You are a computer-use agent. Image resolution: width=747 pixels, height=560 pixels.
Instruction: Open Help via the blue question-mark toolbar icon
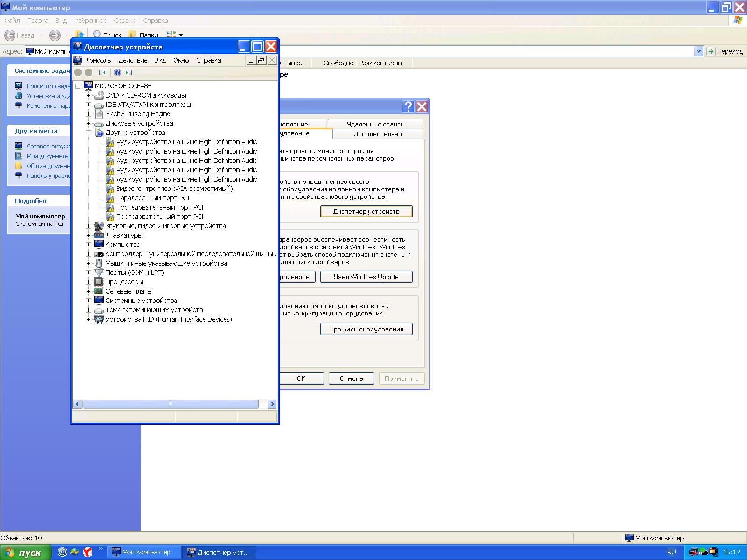pos(118,72)
